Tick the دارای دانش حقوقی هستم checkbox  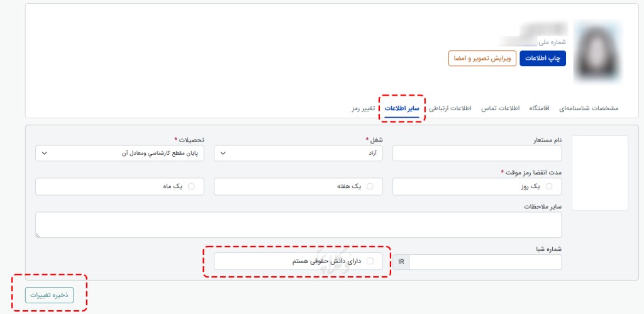click(370, 261)
